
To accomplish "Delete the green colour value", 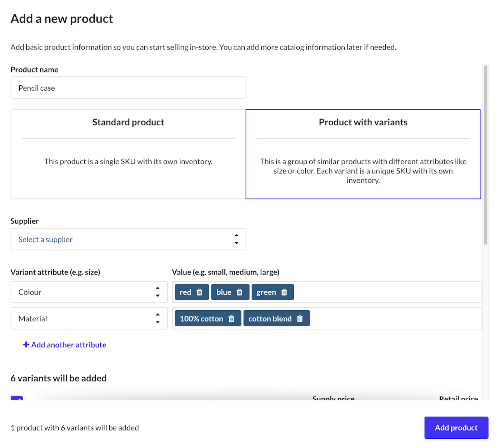I will (284, 292).
